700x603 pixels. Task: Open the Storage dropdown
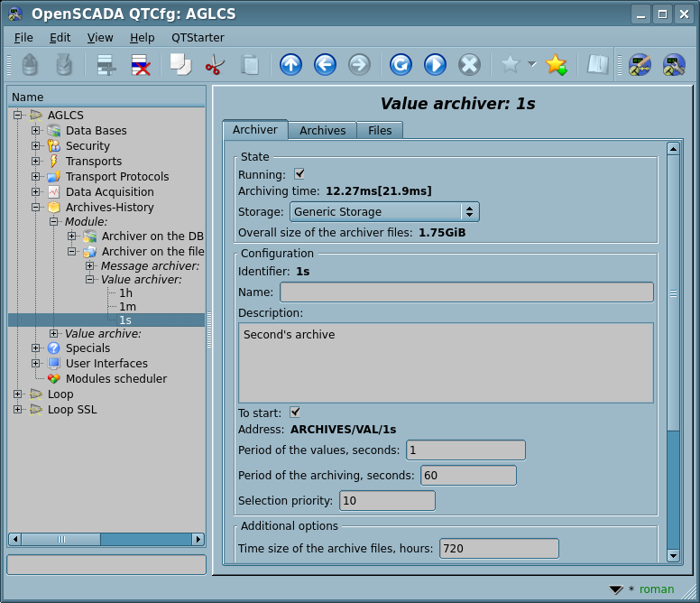click(384, 212)
